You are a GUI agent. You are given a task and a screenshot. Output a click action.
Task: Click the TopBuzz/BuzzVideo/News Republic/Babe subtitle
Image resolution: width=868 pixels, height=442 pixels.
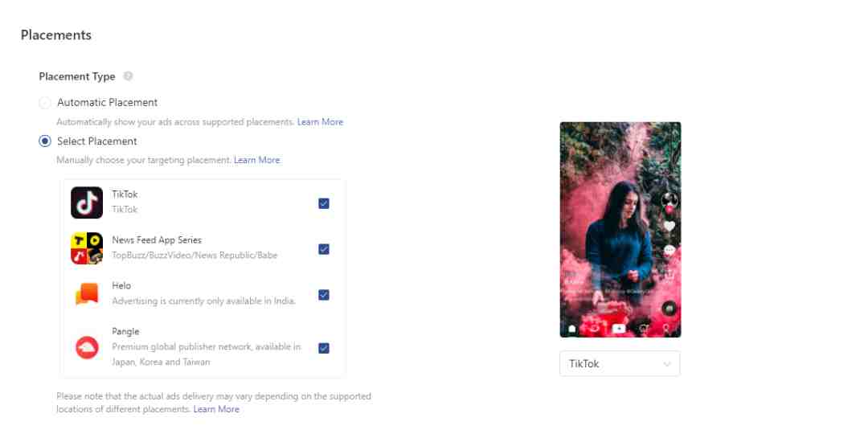(194, 255)
